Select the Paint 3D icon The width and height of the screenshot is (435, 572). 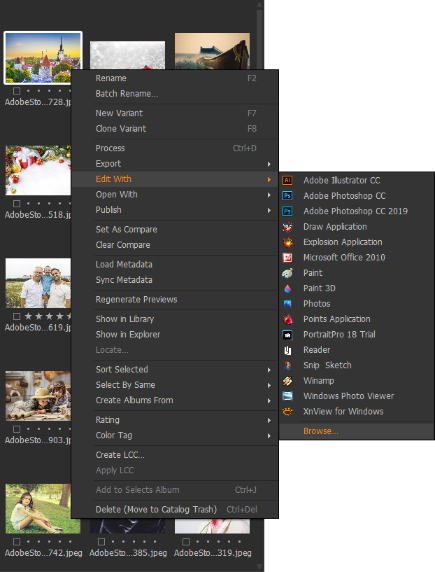[288, 288]
